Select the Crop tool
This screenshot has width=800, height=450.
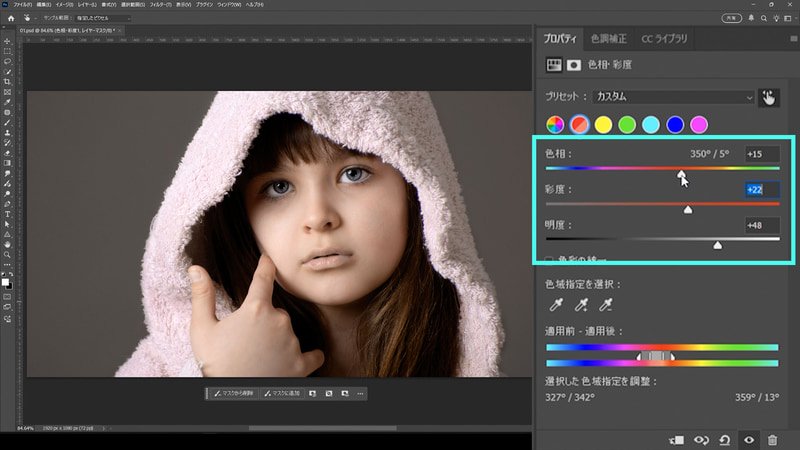[x=7, y=81]
